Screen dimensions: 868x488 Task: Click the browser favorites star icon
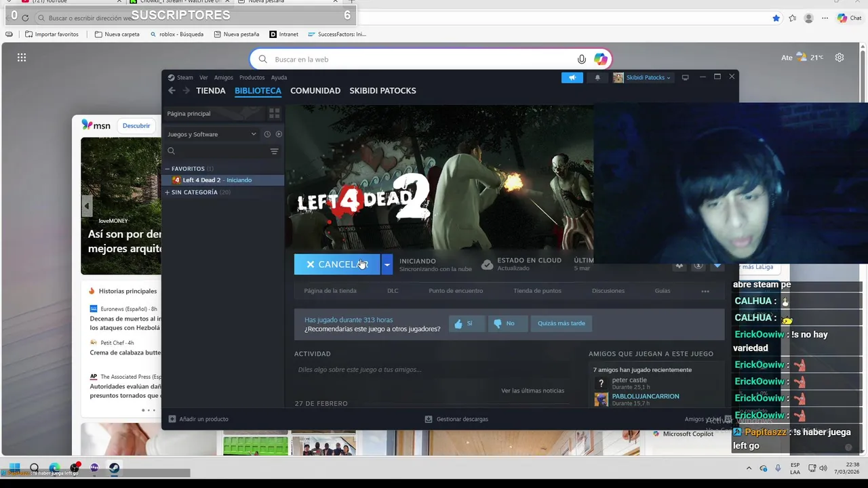pyautogui.click(x=776, y=18)
